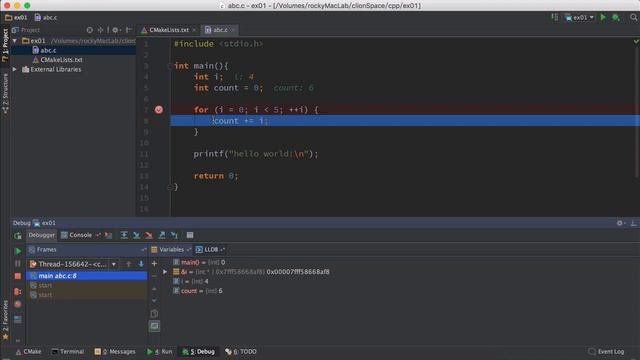The image size is (640, 360).
Task: Toggle watches view icon in Variables sidebar
Action: [154, 326]
